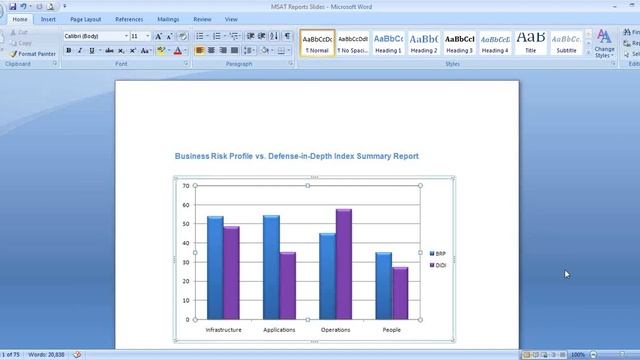Screen dimensions: 640x360
Task: Insert a numbered list
Action: (217, 36)
